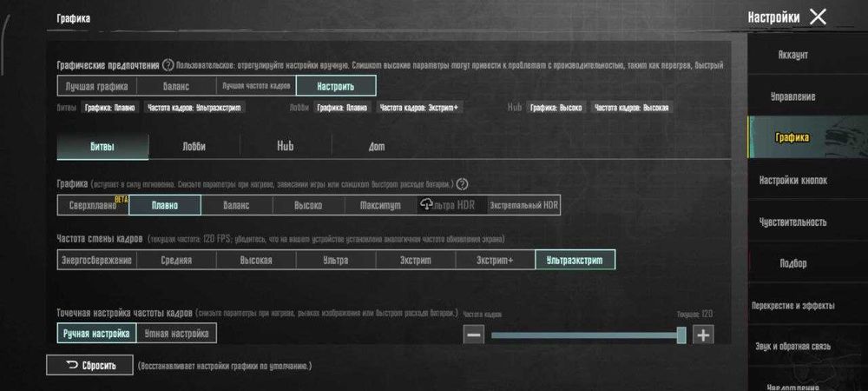
Task: Choose Высоко graphics quality
Action: [308, 205]
